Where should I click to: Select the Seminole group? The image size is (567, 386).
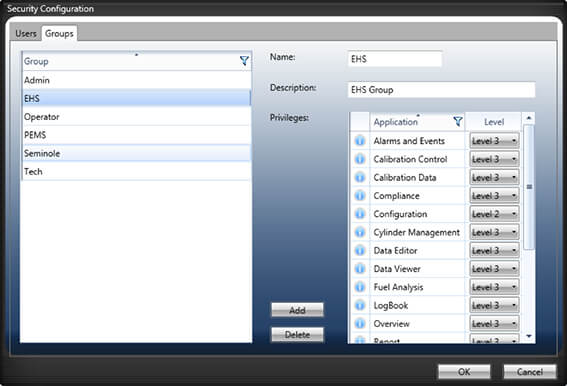click(136, 153)
